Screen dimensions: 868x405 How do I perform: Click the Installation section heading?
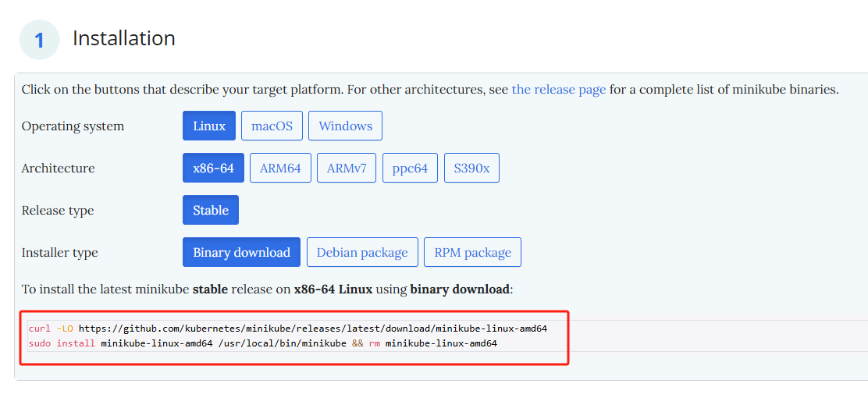124,38
